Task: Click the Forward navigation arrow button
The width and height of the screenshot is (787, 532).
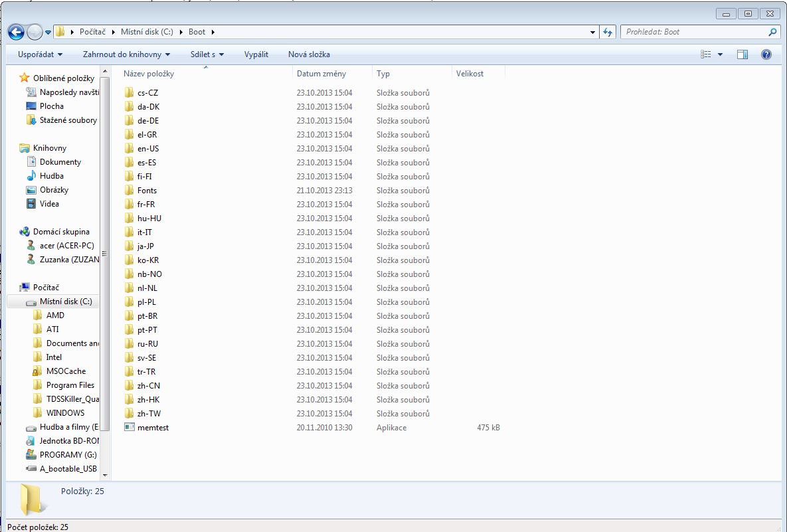Action: pyautogui.click(x=35, y=32)
